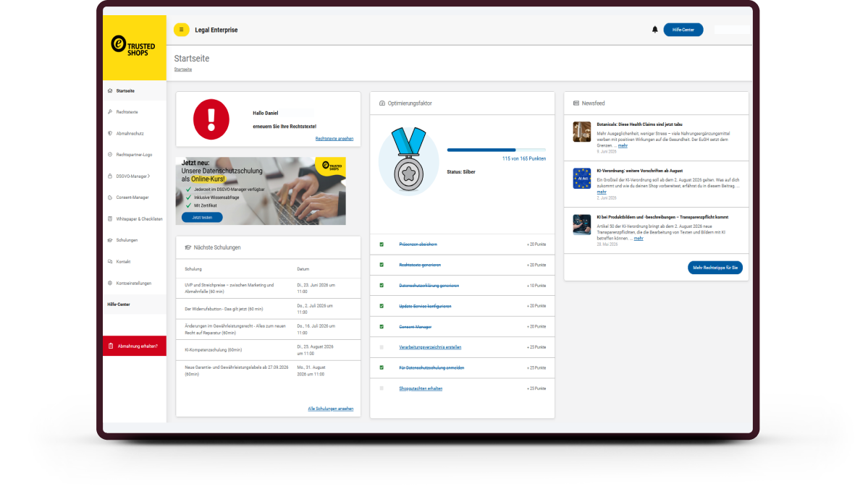Select Änderungen im Gewährleistungsrecht training row

[268, 329]
